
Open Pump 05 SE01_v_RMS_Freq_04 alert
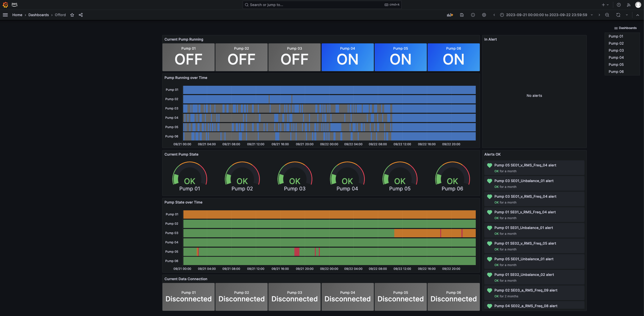pos(525,165)
